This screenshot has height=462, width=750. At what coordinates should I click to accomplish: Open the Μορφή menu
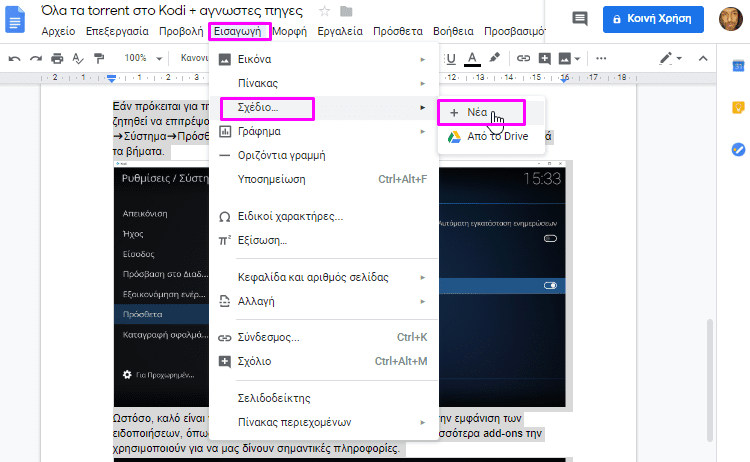290,32
